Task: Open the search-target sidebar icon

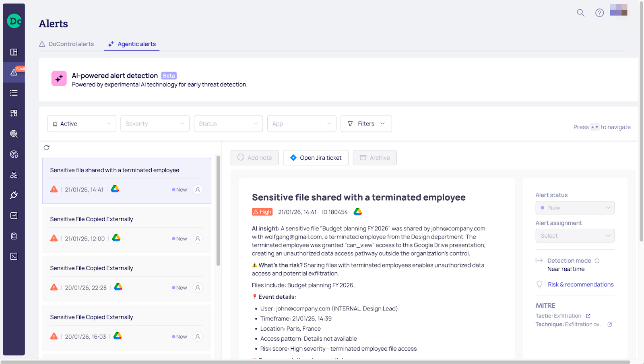Action: click(14, 134)
